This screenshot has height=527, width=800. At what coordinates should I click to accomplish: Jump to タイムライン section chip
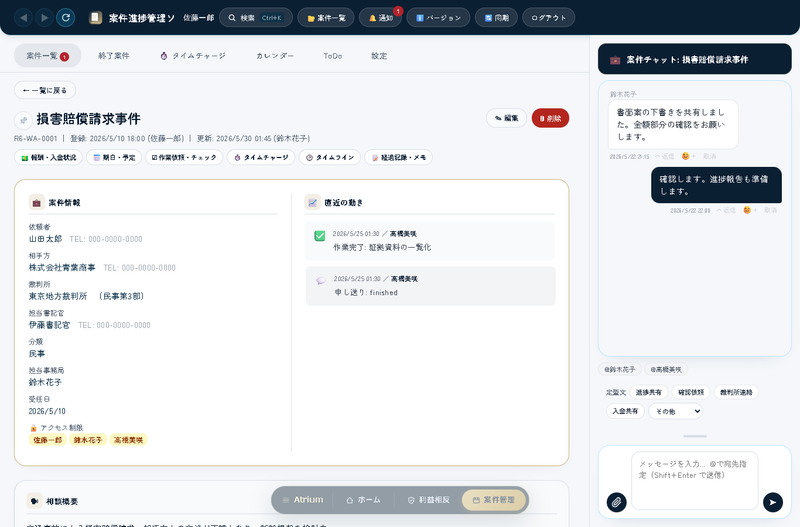pyautogui.click(x=330, y=158)
